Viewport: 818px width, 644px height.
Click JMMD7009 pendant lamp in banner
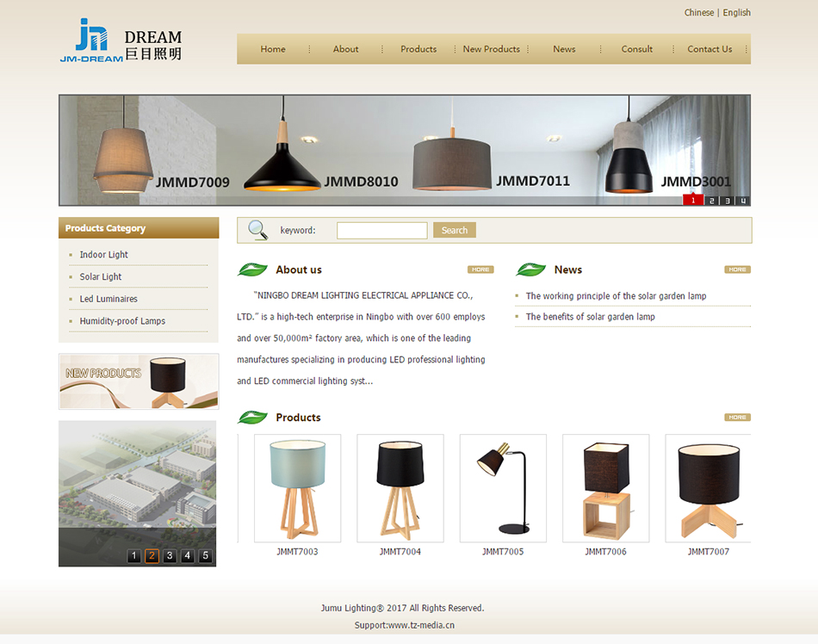123,159
